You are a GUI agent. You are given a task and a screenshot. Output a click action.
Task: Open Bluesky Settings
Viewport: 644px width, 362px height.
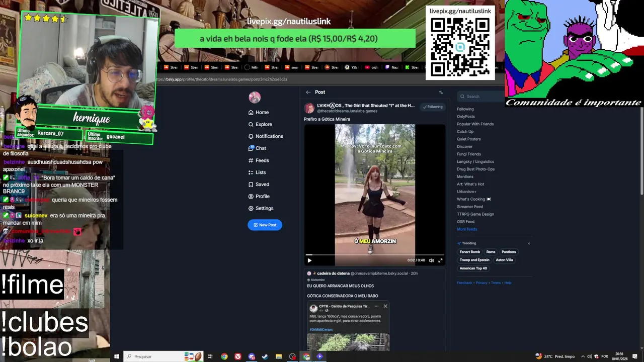261,209
